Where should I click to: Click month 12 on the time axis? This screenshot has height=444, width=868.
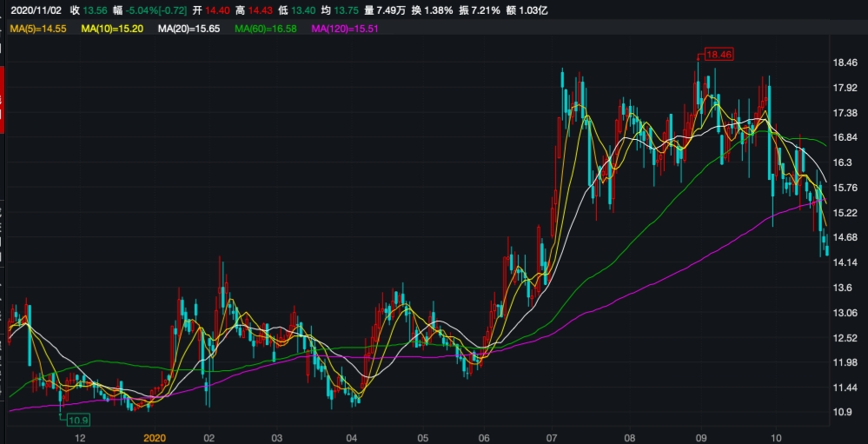(80, 437)
